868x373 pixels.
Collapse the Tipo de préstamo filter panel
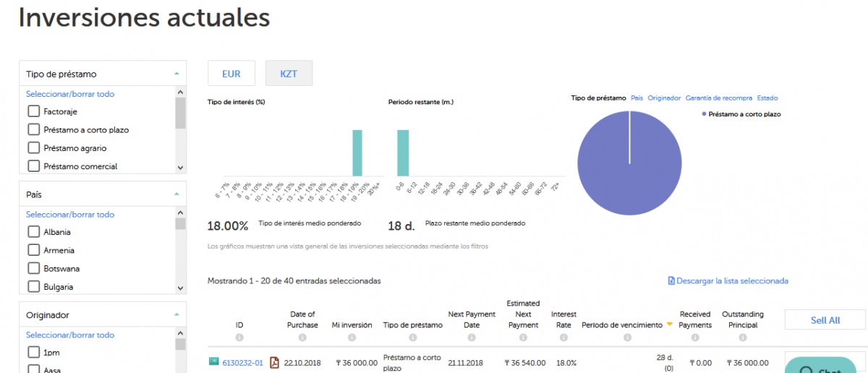click(x=176, y=74)
